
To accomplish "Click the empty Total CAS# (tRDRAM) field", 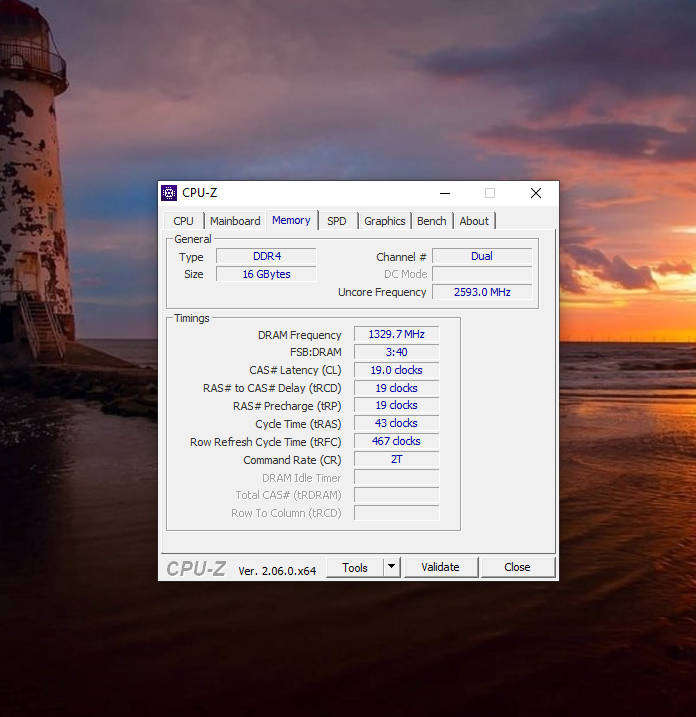I will [396, 495].
